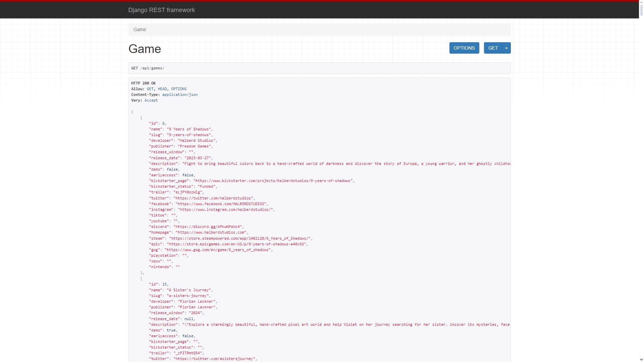Select the HTTP 200 OK status text
Screen dimensions: 644x362
coord(143,83)
